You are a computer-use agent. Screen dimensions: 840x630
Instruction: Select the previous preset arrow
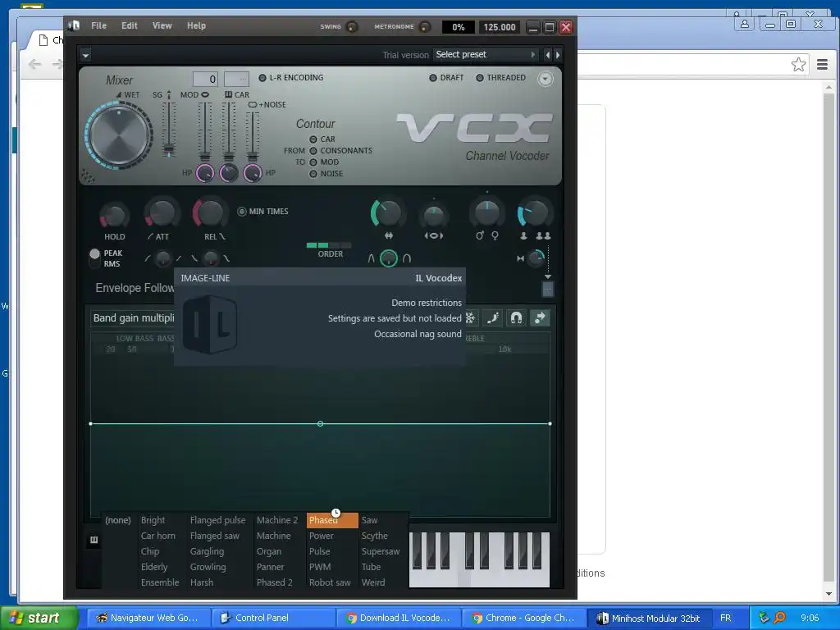[x=547, y=55]
